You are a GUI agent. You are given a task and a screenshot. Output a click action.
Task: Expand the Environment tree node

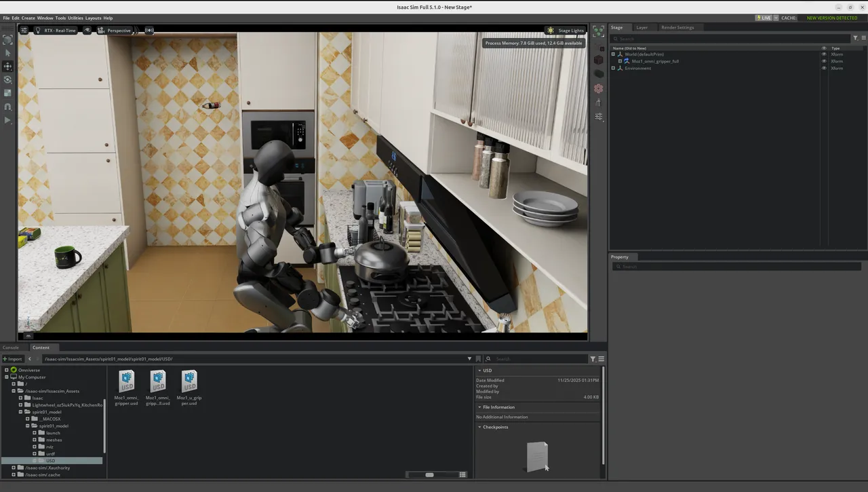pos(613,68)
